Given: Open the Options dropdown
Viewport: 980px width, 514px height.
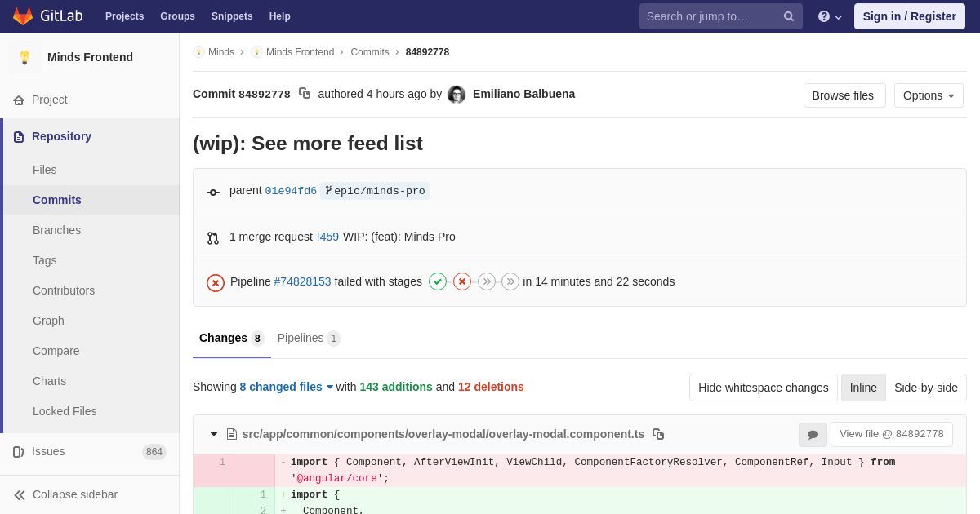Looking at the screenshot, I should point(929,95).
